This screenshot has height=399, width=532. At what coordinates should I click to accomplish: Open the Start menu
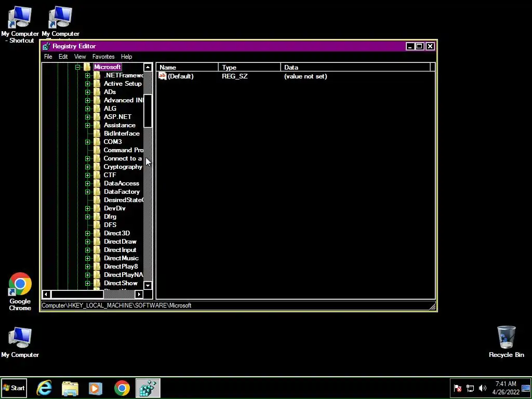pyautogui.click(x=14, y=388)
